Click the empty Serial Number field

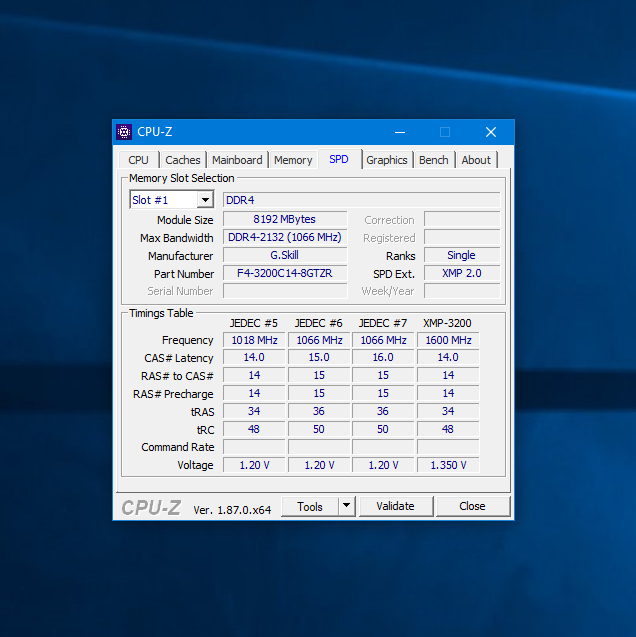[285, 291]
